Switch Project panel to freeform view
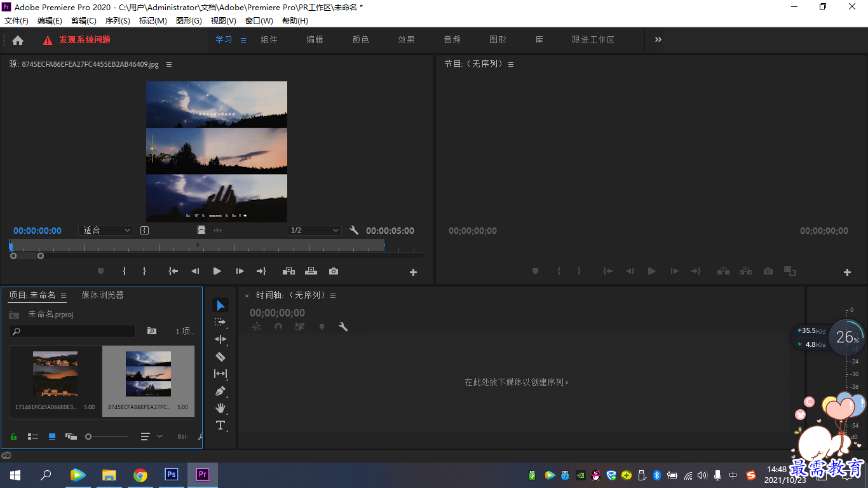This screenshot has height=488, width=868. (x=71, y=437)
